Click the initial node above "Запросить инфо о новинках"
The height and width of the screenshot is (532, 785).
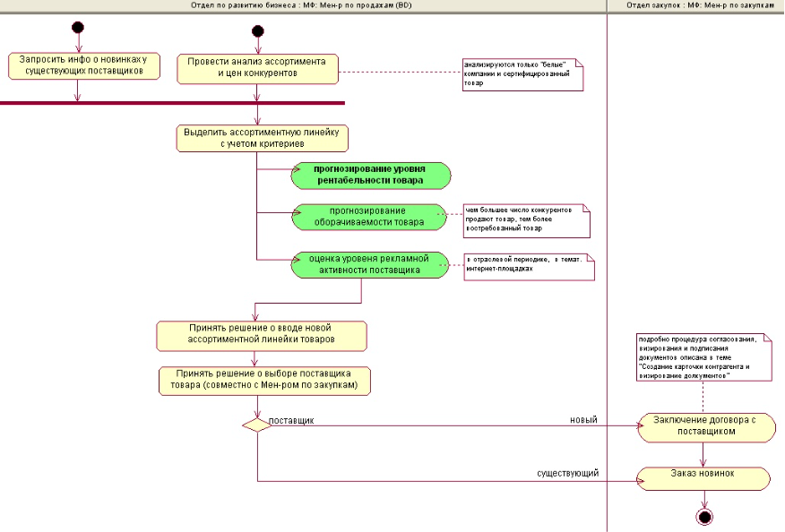tap(78, 28)
